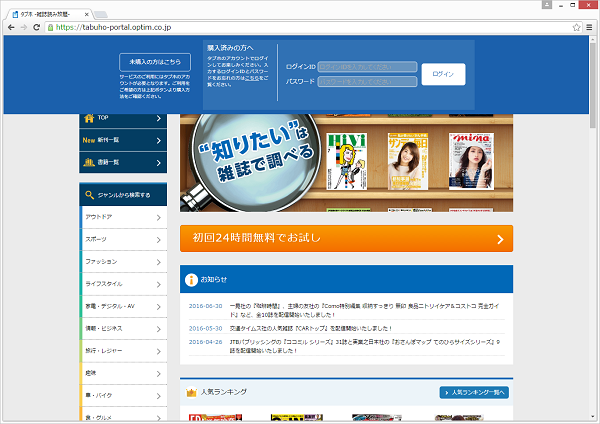
Task: Open スポーツ genre via its chevron
Action: [158, 240]
